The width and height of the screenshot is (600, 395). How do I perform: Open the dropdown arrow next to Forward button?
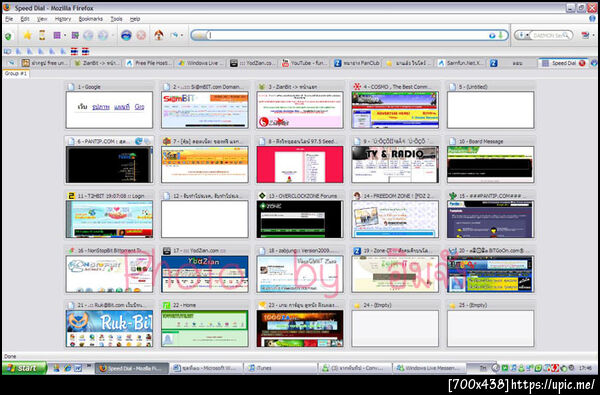pyautogui.click(x=112, y=36)
